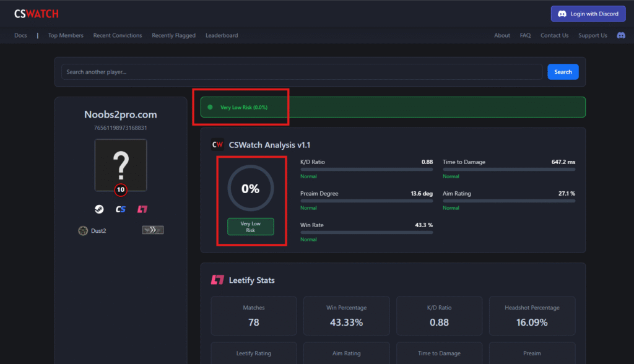The width and height of the screenshot is (634, 364).
Task: Click the Time to Damage card in Leetify Stats
Action: coord(439,353)
